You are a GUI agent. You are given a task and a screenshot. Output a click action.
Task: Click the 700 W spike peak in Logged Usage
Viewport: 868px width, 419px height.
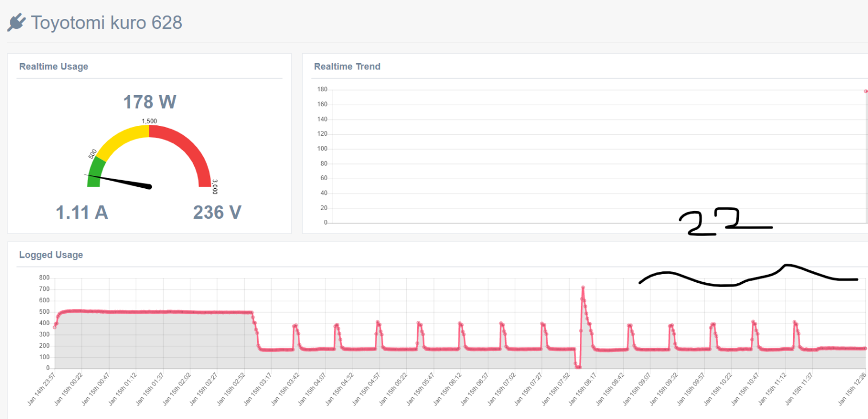tap(583, 288)
